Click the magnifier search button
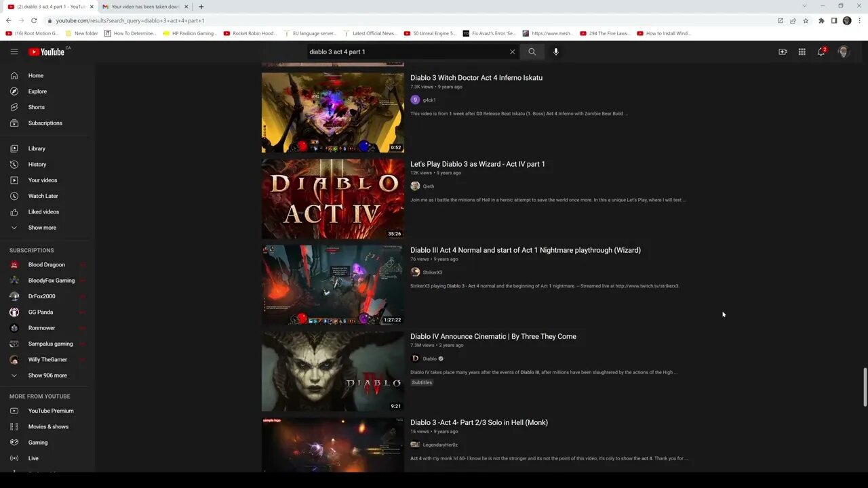 pos(532,52)
